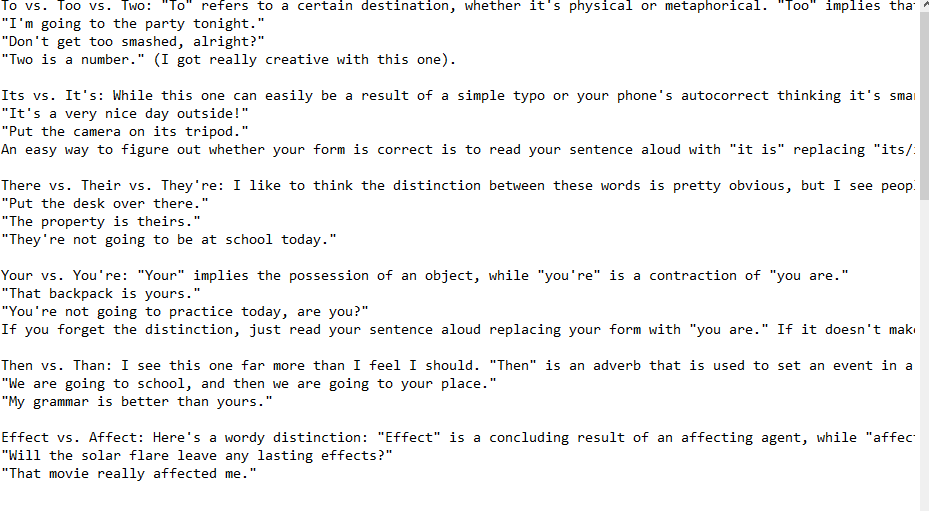Image resolution: width=929 pixels, height=511 pixels.
Task: Click the "Put the camera on its tripod." line
Action: click(125, 132)
